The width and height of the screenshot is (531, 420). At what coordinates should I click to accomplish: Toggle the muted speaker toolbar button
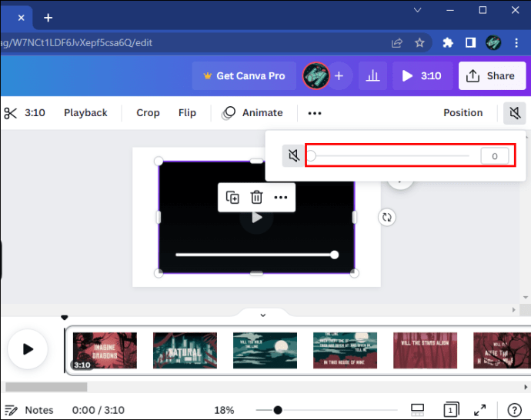[x=514, y=113]
